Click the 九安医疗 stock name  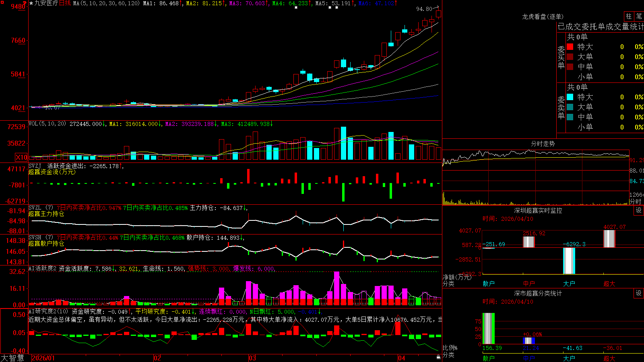(46, 3)
